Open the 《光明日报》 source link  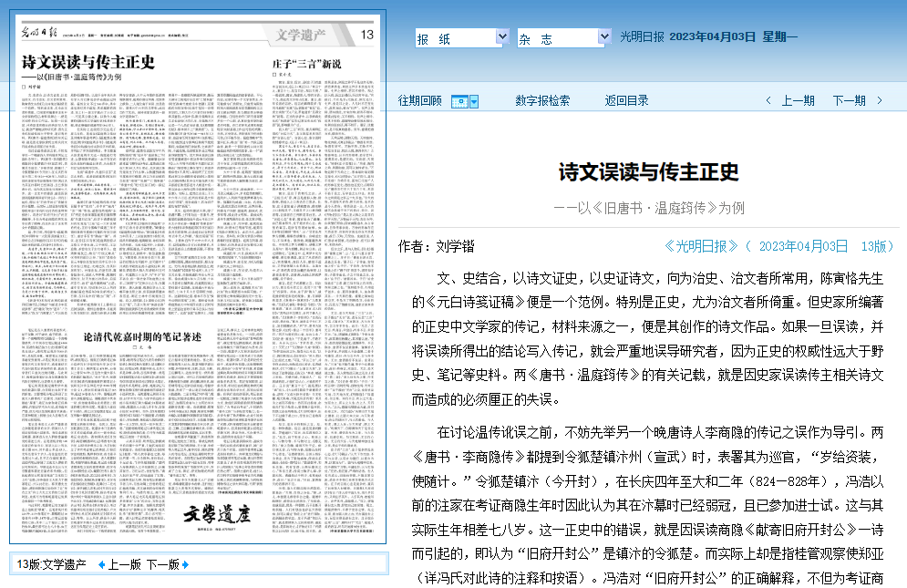tap(702, 246)
